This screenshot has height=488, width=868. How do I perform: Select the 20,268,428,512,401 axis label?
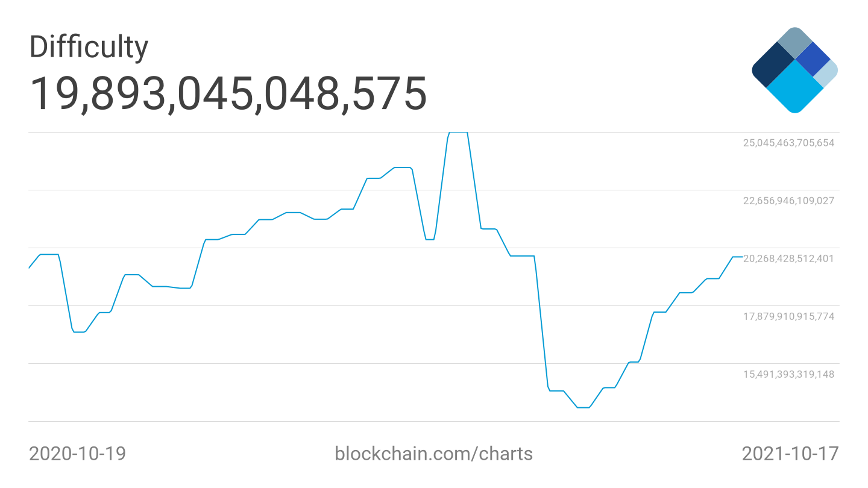pyautogui.click(x=788, y=258)
